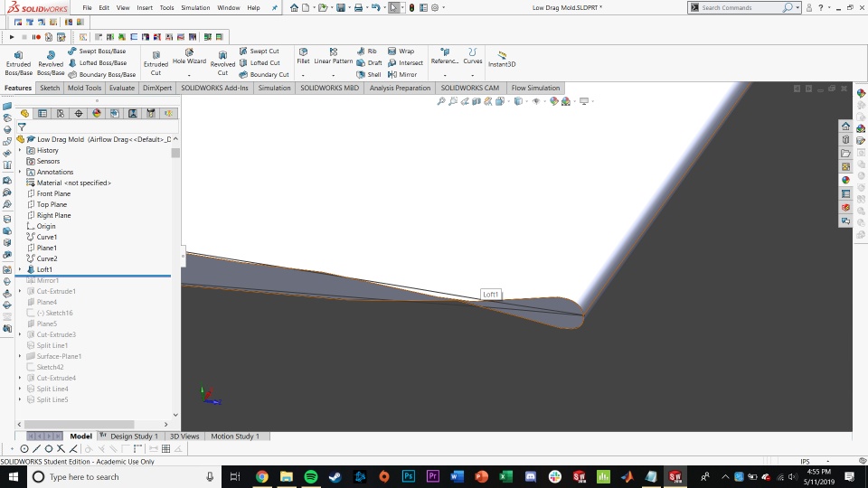Open the Insert menu

(145, 8)
